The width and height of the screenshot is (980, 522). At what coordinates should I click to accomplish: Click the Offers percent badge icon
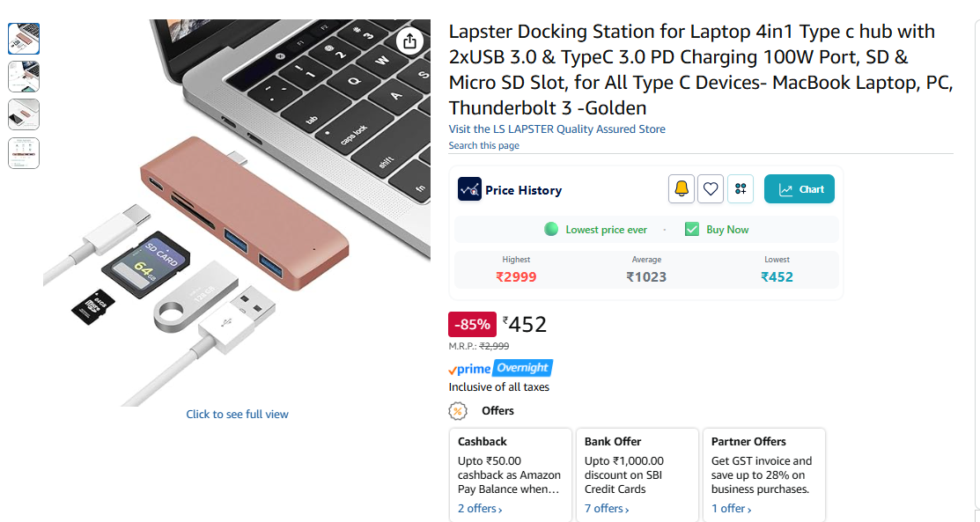(x=458, y=411)
